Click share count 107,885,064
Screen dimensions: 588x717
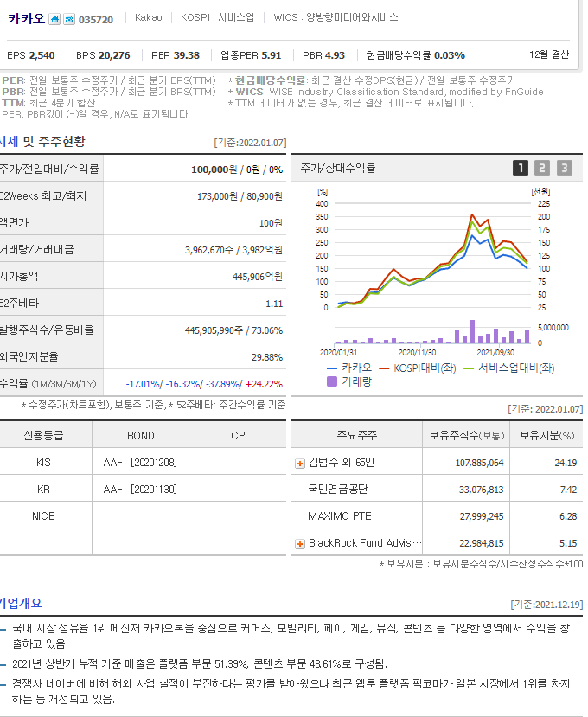pyautogui.click(x=479, y=464)
